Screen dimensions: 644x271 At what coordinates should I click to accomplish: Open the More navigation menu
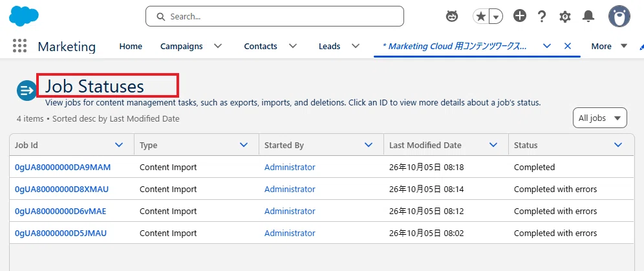point(609,47)
